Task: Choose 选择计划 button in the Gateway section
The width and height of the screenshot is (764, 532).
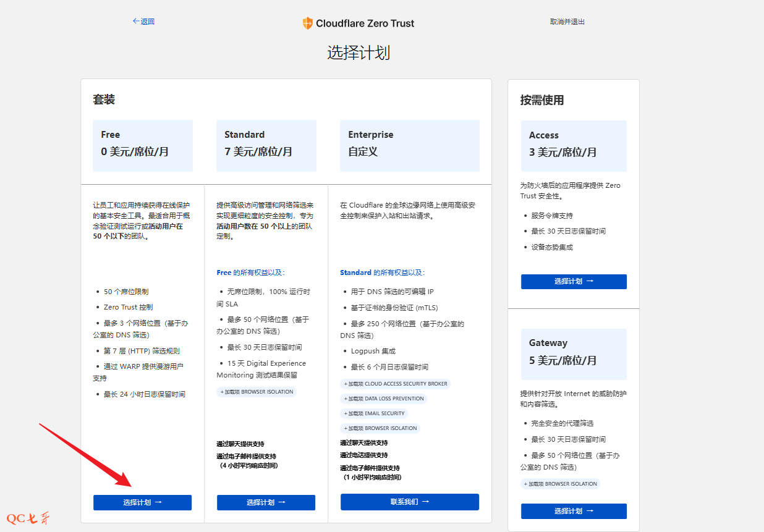Action: [x=574, y=511]
